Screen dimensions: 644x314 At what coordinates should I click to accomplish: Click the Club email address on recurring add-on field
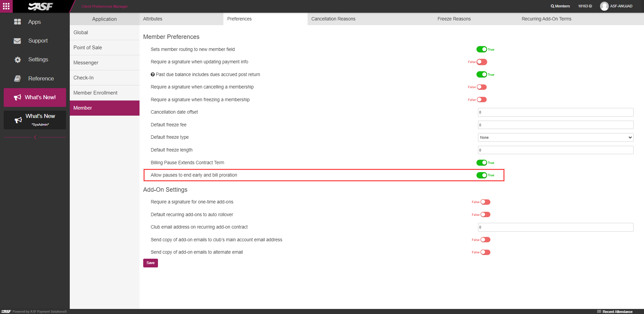[x=555, y=227]
